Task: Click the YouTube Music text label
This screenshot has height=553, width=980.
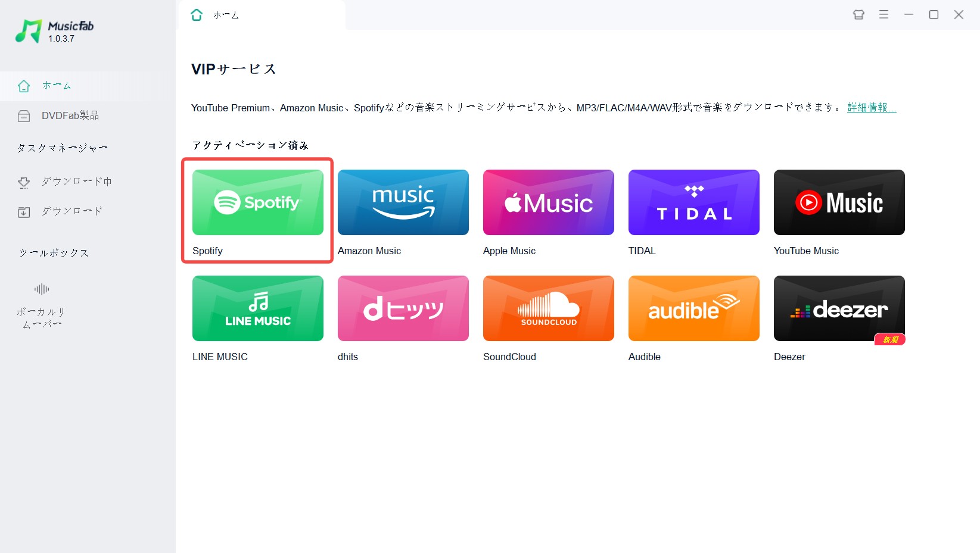Action: (806, 251)
